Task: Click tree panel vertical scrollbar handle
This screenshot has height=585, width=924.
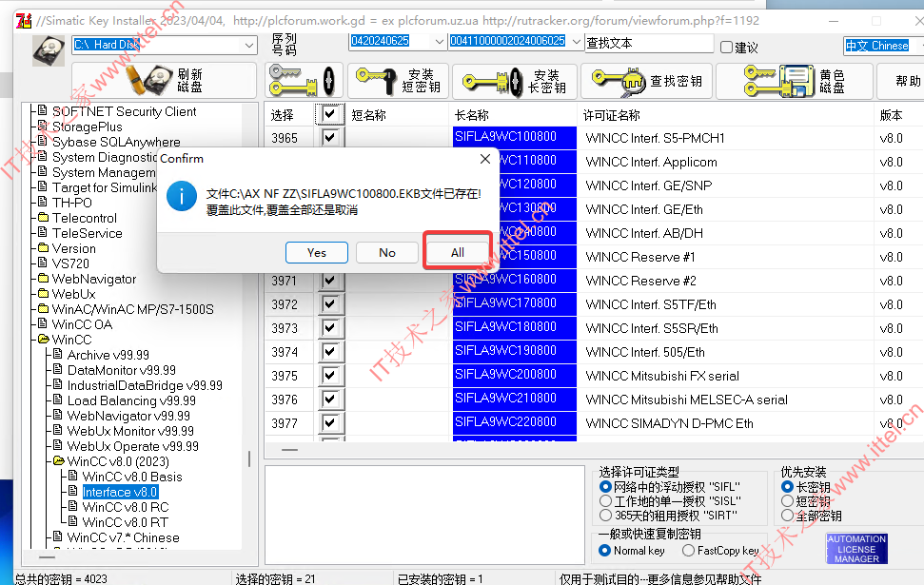Action: (249, 458)
